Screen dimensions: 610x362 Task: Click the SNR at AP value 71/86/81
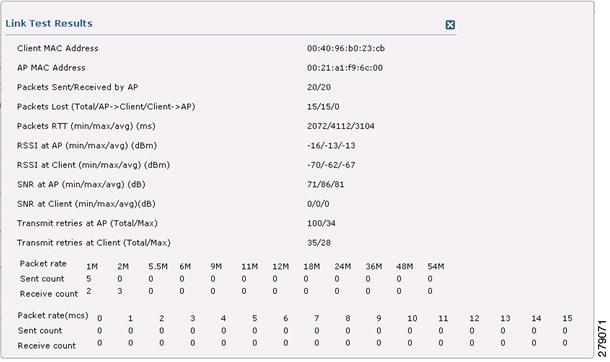tap(325, 185)
